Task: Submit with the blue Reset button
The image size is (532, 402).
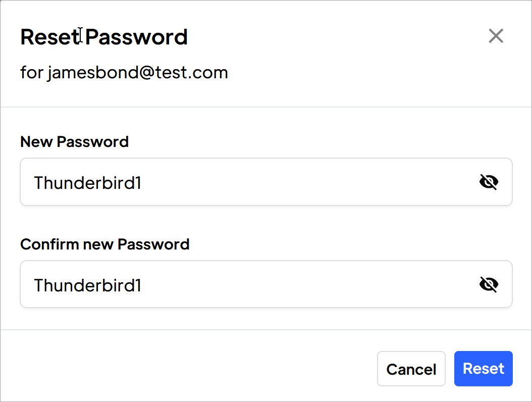Action: point(484,369)
